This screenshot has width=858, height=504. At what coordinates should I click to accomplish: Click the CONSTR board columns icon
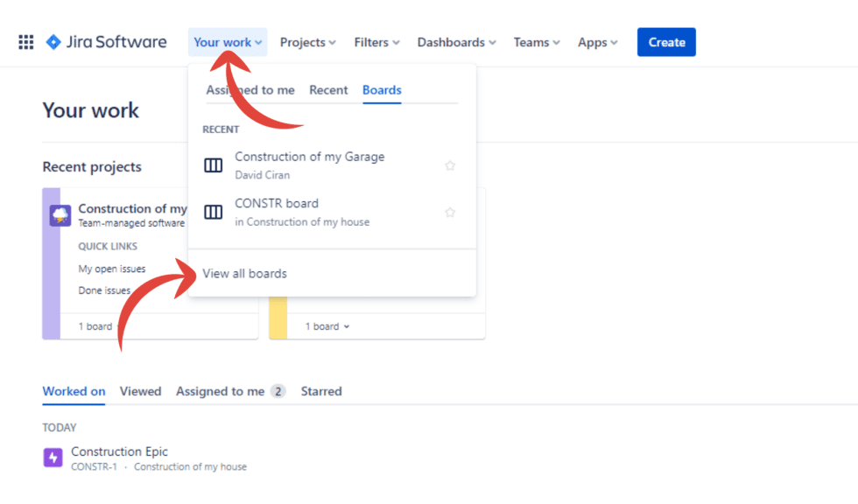[214, 212]
